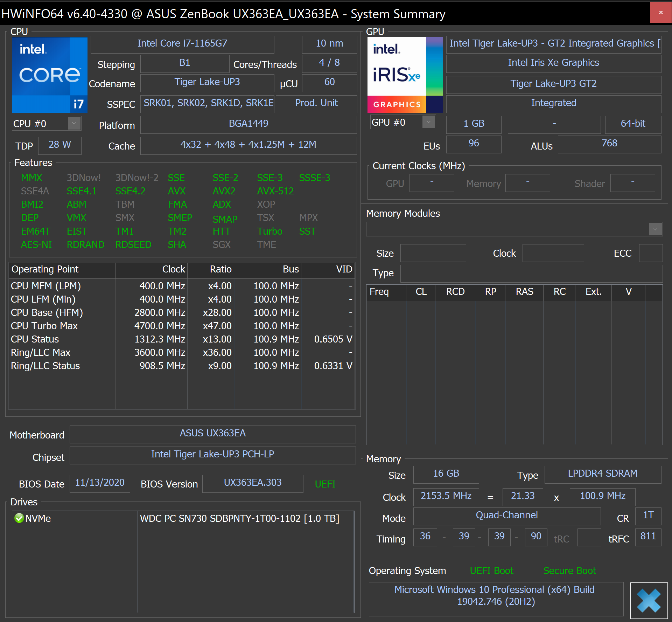This screenshot has height=622, width=672.
Task: Click the memory modules Size field
Action: 433,253
